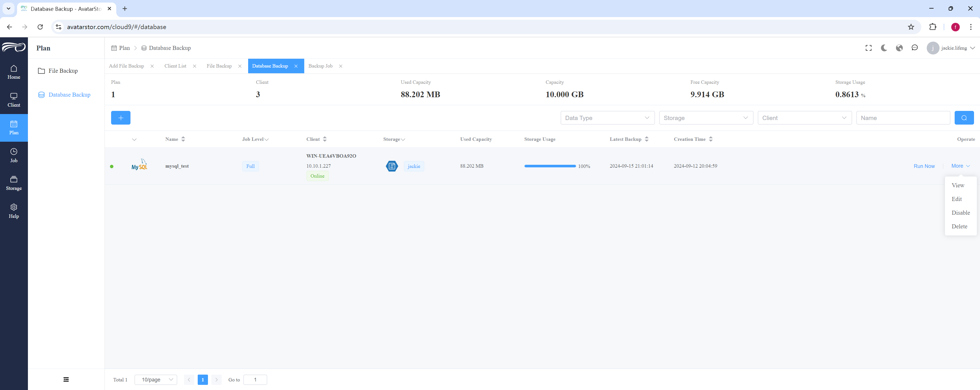
Task: Collapse the sidebar menu hamburger icon
Action: (x=66, y=379)
